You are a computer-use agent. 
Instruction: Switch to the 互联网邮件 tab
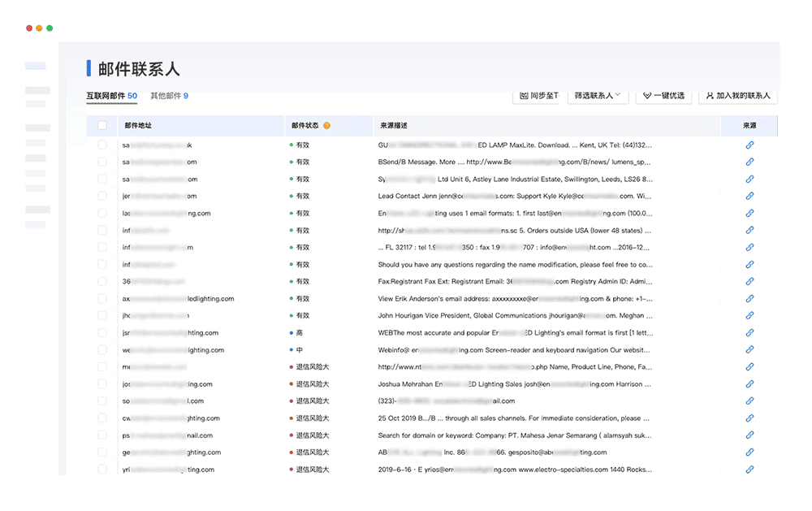click(111, 96)
